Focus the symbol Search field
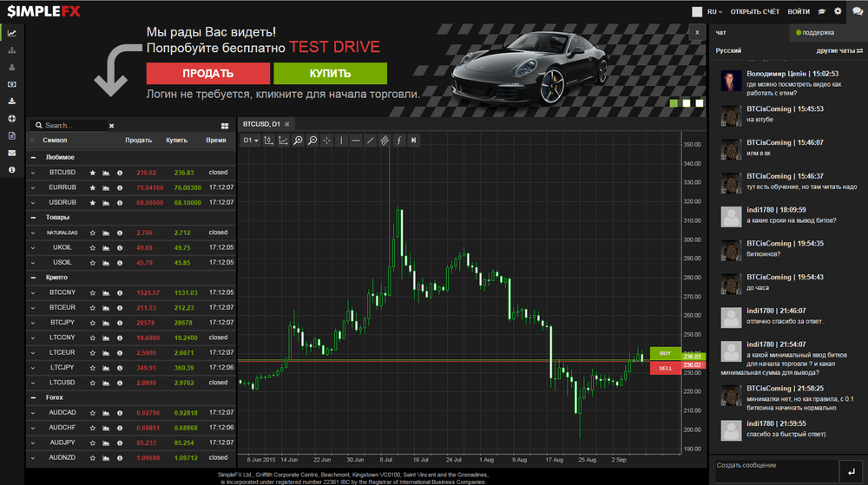The image size is (868, 485). point(74,126)
